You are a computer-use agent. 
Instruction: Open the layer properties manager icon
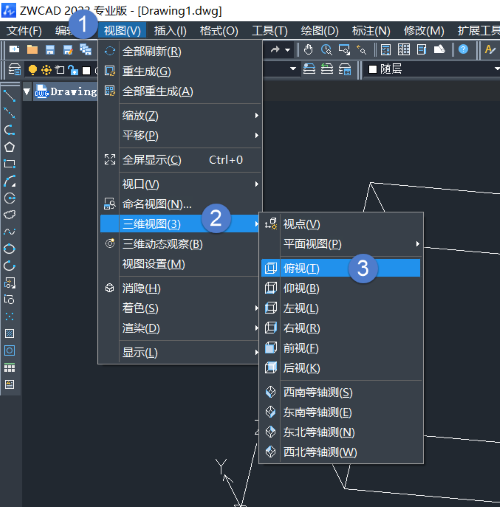point(15,70)
